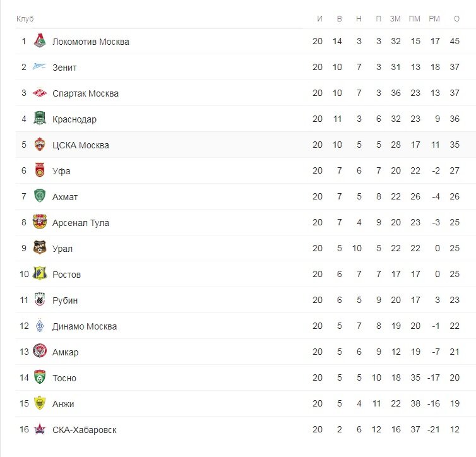Open the Тосно team name link
Screen dimensions: 476x457
pos(64,378)
